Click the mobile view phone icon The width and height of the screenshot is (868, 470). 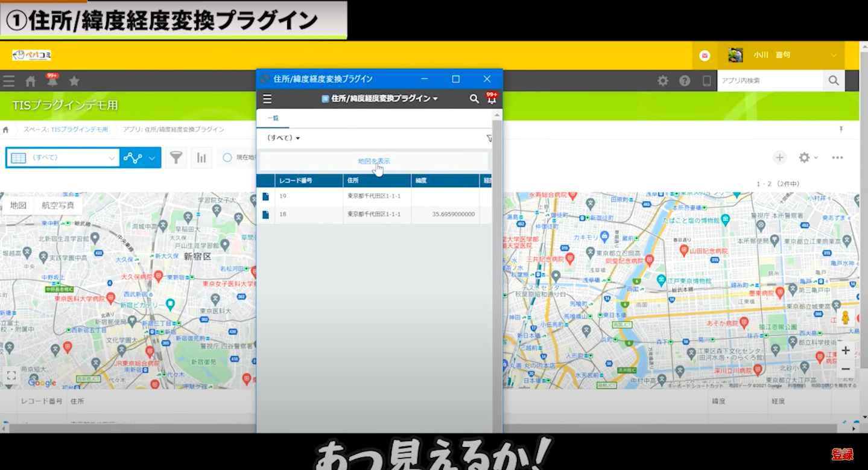[706, 81]
